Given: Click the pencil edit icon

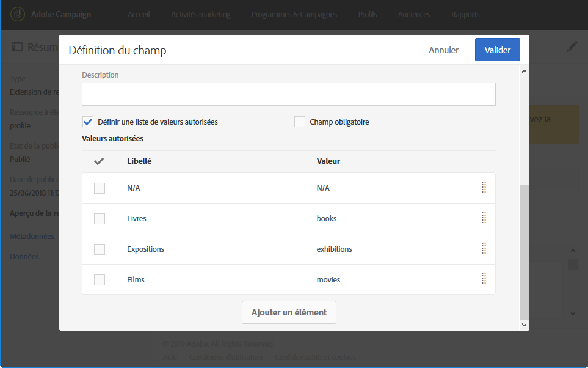Looking at the screenshot, I should (572, 46).
